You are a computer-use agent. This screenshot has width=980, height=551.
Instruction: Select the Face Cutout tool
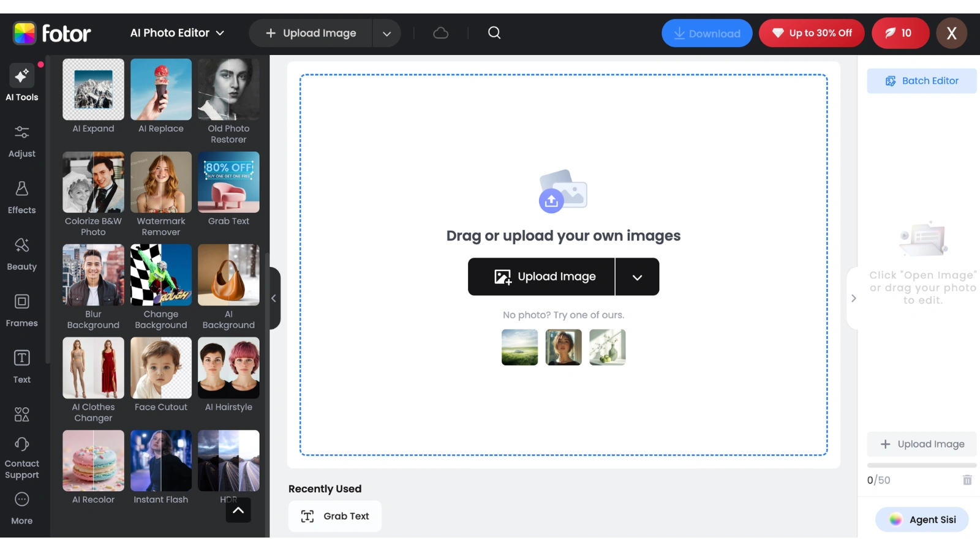click(161, 375)
